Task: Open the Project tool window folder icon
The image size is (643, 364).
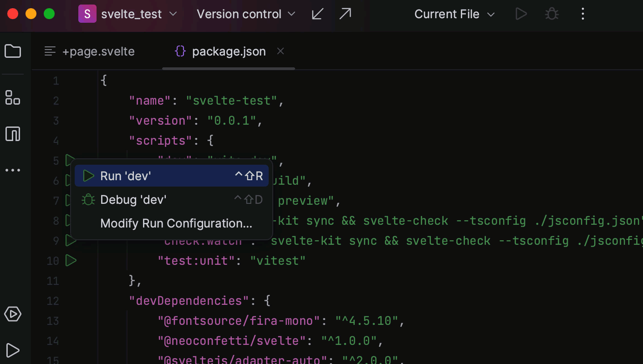Action: coord(13,51)
